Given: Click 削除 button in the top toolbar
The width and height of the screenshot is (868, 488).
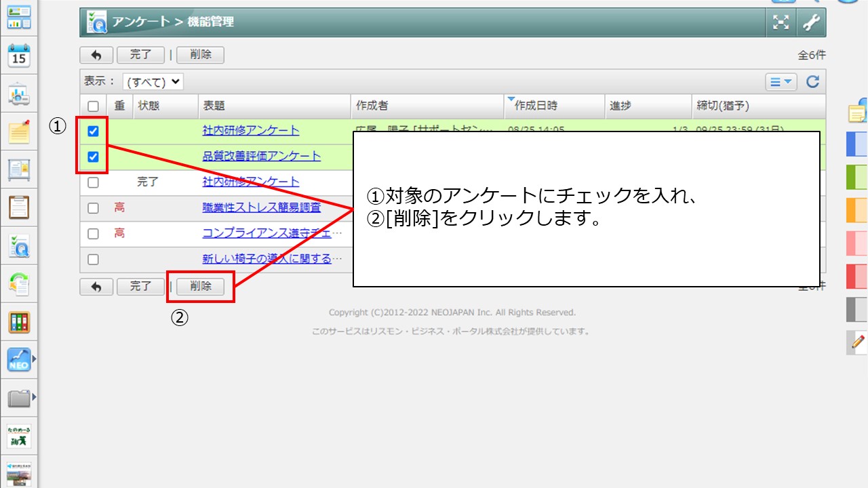Looking at the screenshot, I should [x=200, y=56].
